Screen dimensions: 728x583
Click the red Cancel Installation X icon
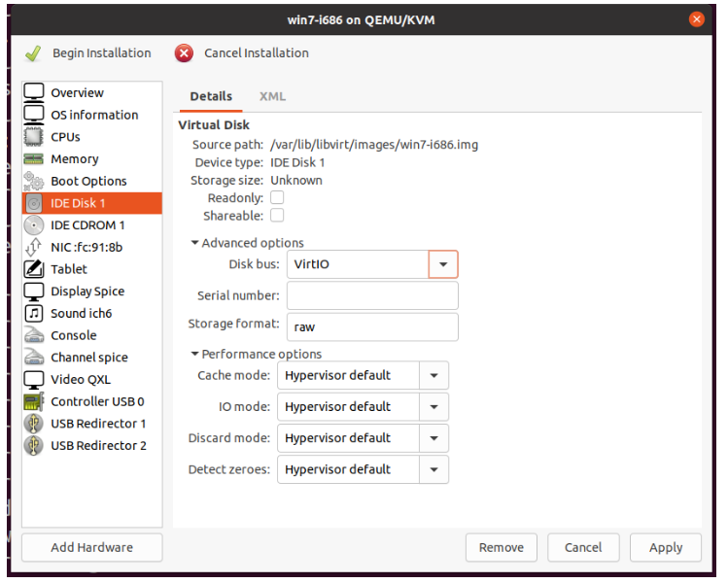point(185,53)
